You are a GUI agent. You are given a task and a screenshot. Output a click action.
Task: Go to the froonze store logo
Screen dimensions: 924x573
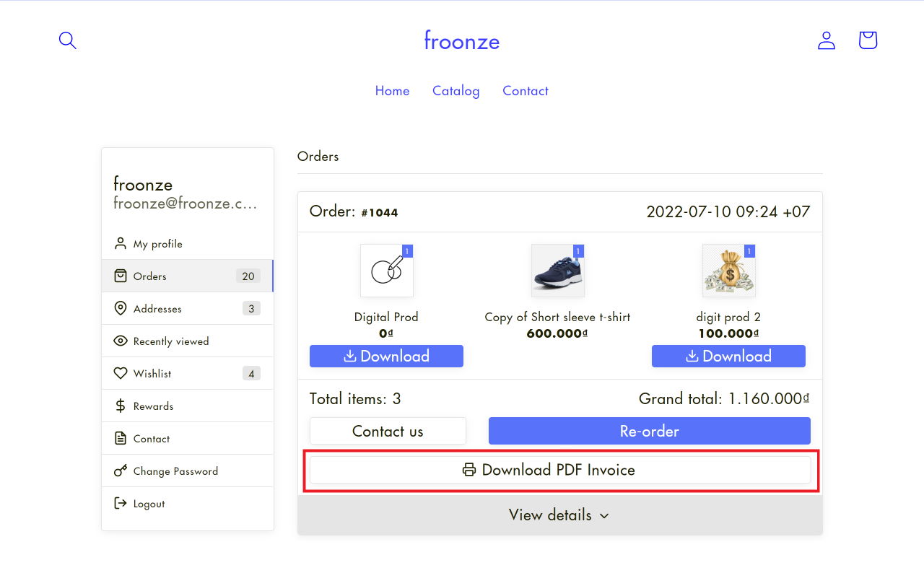pyautogui.click(x=462, y=40)
